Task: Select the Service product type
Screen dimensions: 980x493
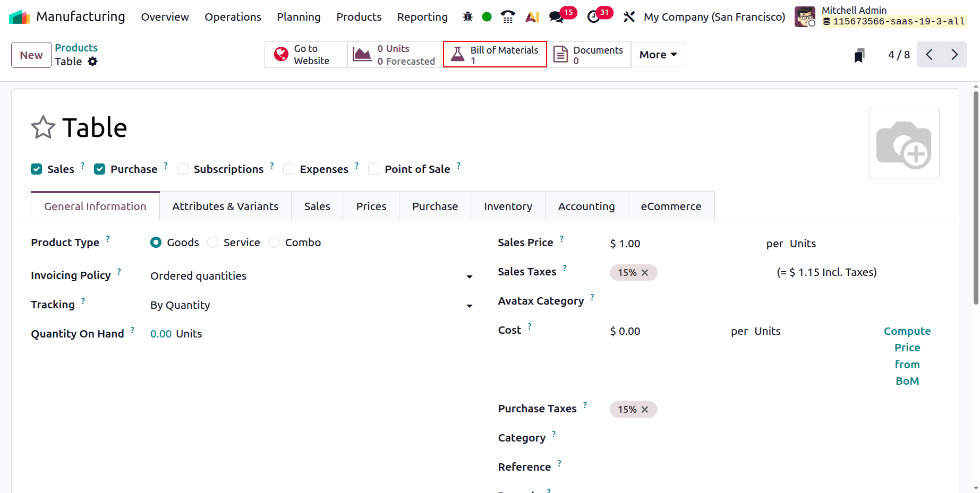Action: 212,243
